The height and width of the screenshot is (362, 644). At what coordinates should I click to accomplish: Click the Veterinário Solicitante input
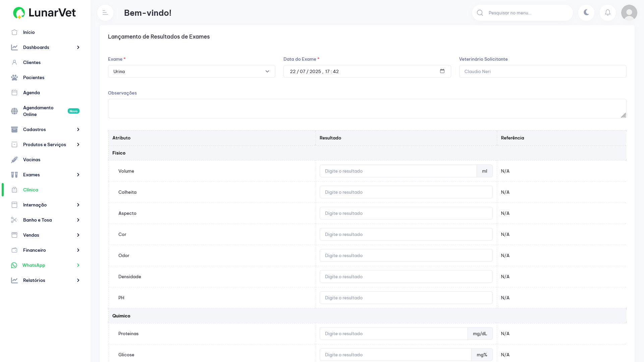[x=542, y=71]
